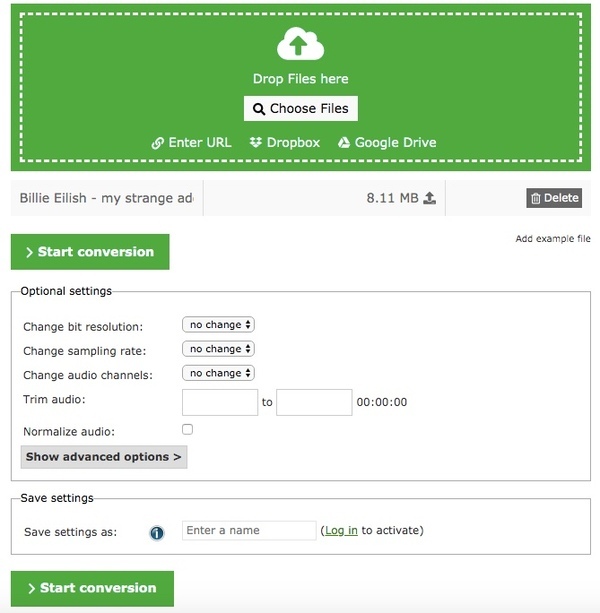Open the Change audio channels dropdown

pos(218,373)
